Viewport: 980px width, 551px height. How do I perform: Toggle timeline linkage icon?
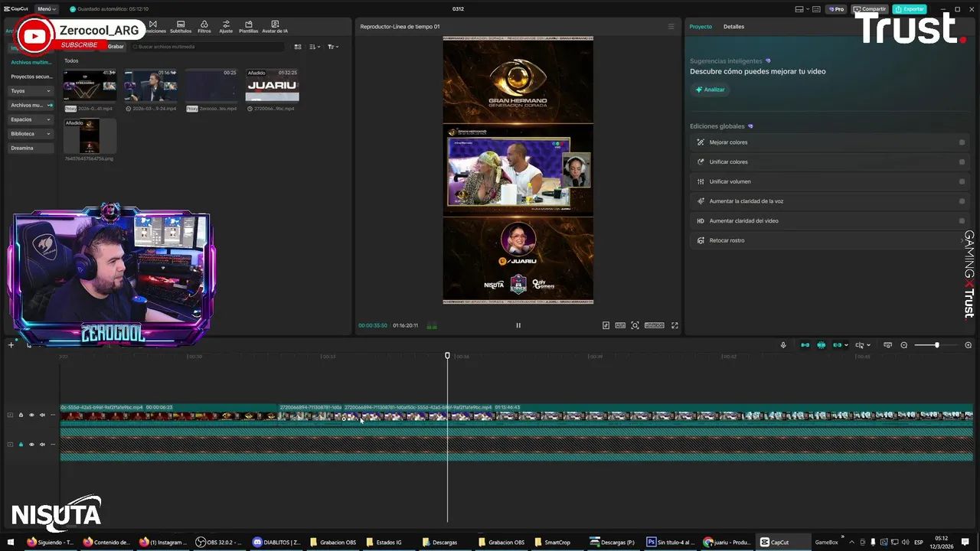pos(838,345)
